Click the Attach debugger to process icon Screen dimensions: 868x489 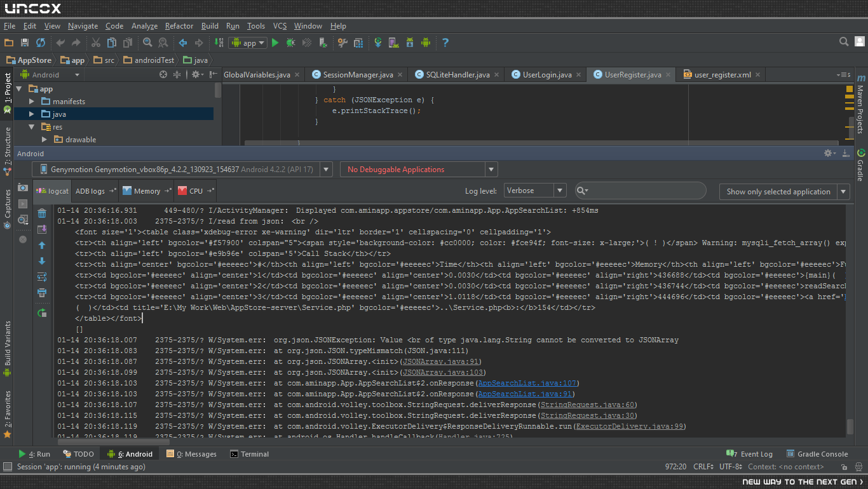pyautogui.click(x=323, y=43)
